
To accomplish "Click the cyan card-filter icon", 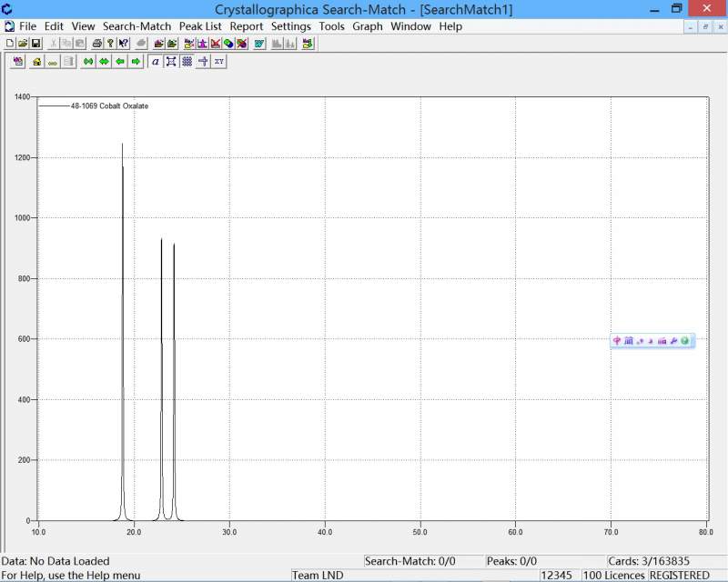I will tap(259, 44).
